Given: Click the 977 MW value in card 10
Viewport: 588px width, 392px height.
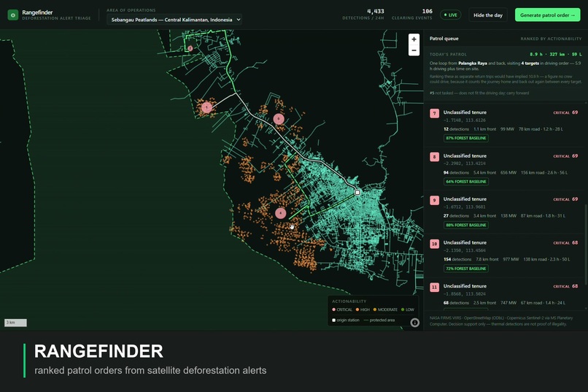Looking at the screenshot, I should (511, 260).
